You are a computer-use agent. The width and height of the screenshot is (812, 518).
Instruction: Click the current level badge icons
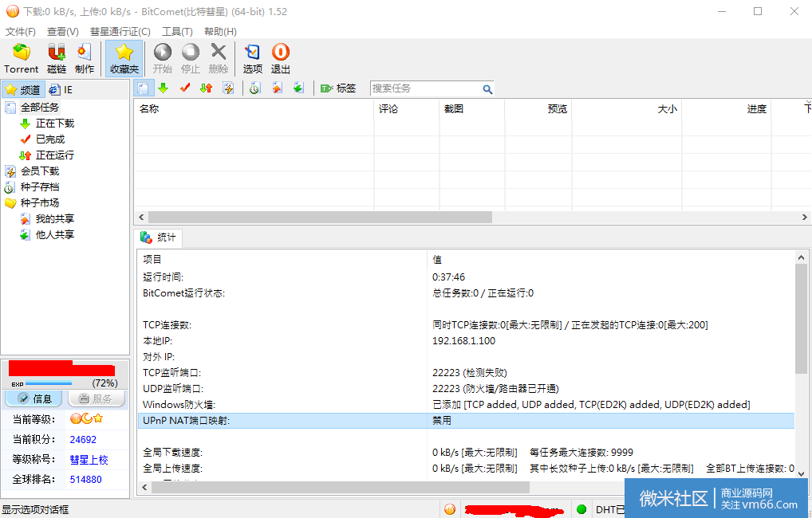click(x=86, y=418)
